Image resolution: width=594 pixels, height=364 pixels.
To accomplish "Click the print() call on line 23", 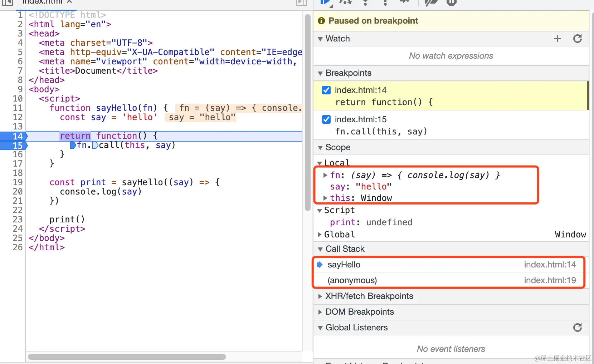I will click(x=67, y=220).
